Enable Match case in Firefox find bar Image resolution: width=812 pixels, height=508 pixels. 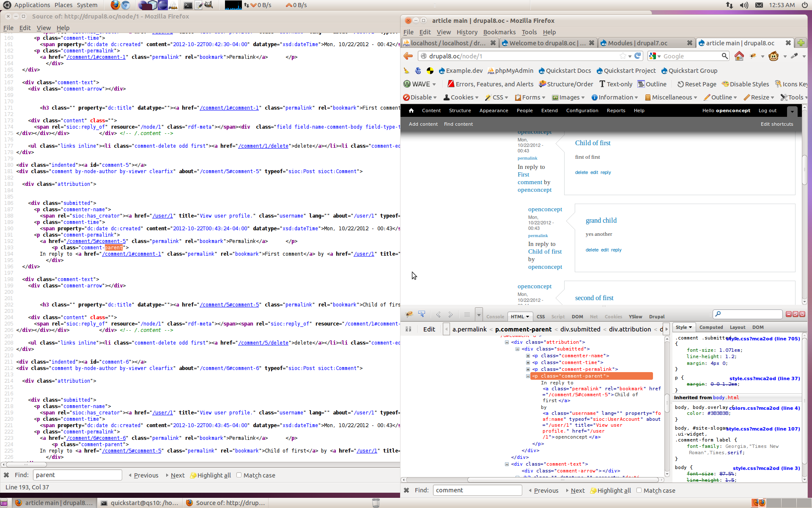coord(639,490)
